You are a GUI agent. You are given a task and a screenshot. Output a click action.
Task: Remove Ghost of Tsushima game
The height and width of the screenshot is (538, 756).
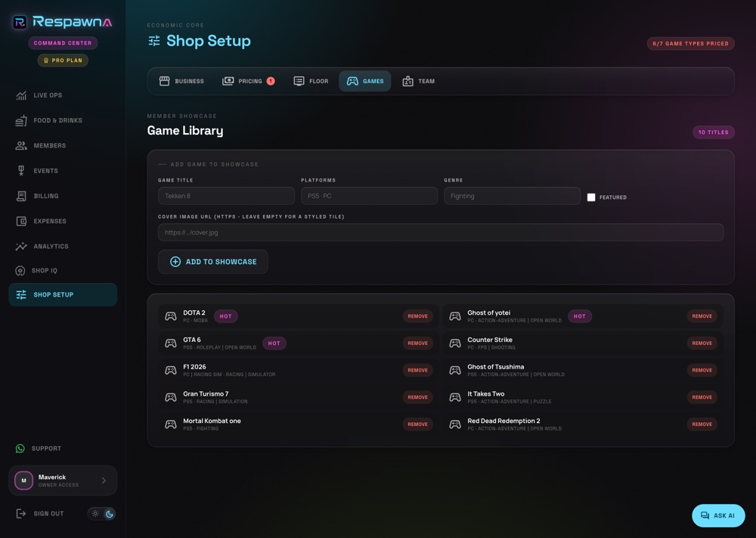coord(702,371)
